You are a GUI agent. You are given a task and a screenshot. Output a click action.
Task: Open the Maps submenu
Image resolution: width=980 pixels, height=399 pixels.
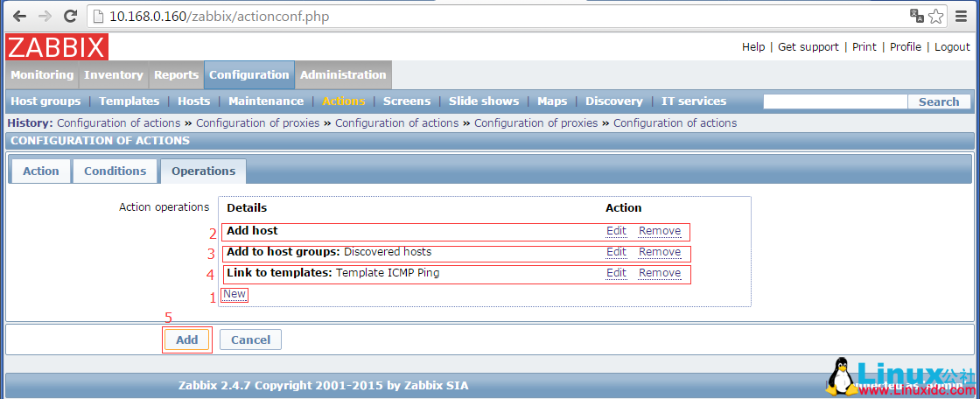(x=552, y=101)
